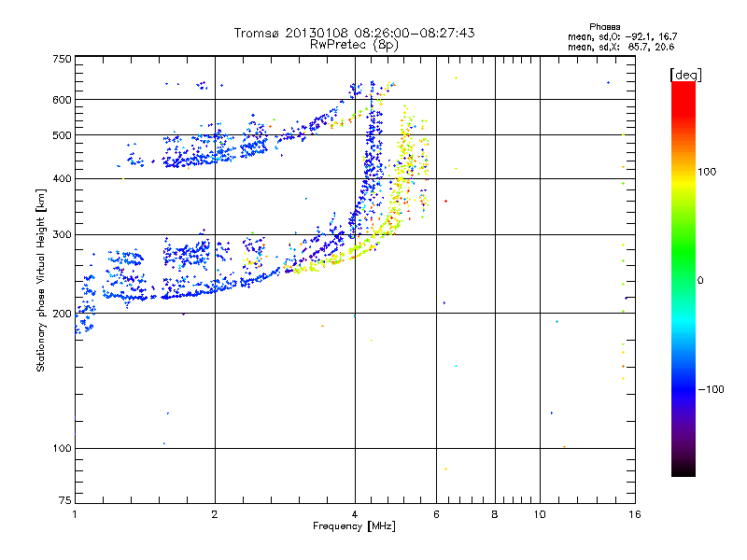747x560 pixels.
Task: Click the '100' colorbar tick label
Action: click(707, 172)
